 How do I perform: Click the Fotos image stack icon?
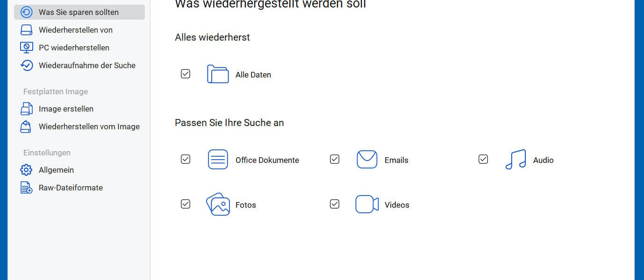[217, 204]
